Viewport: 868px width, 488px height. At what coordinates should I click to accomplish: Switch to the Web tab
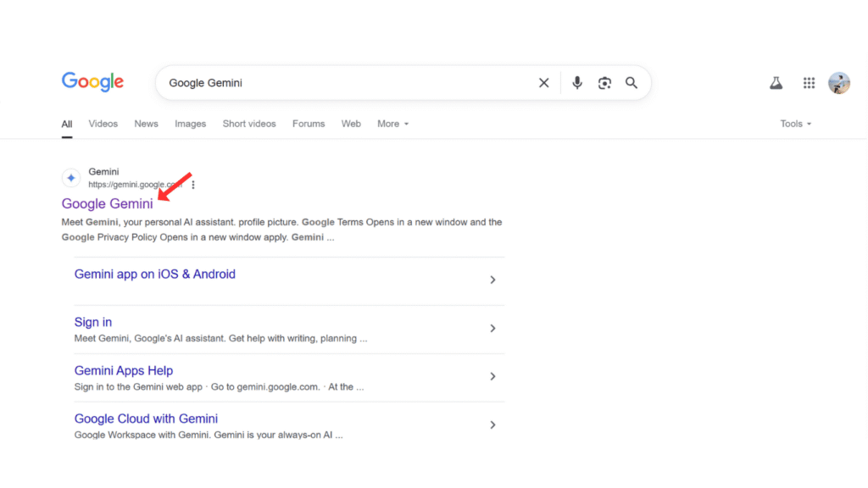pyautogui.click(x=351, y=124)
